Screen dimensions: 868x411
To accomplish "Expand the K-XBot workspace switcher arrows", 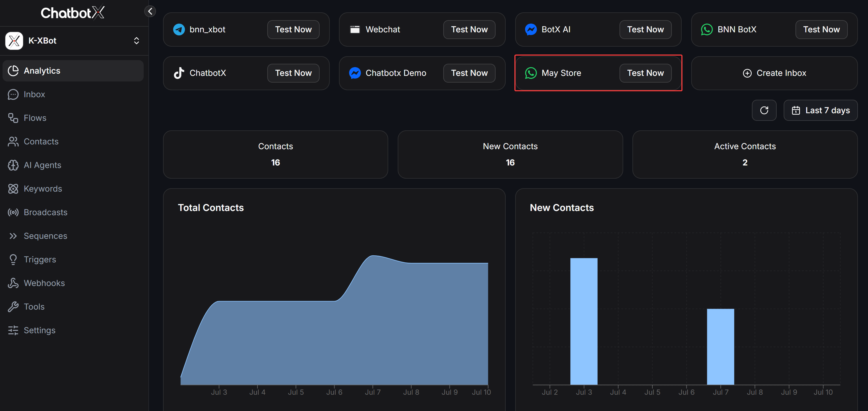I will pyautogui.click(x=136, y=41).
